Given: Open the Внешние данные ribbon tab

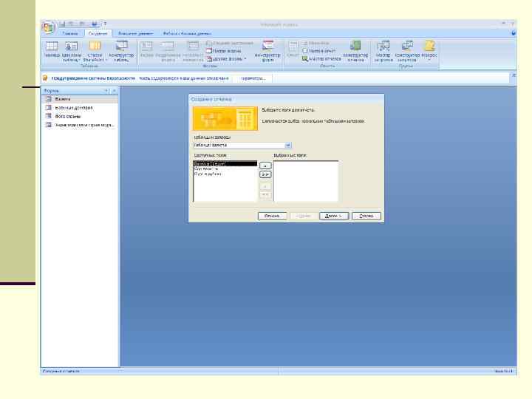Looking at the screenshot, I should click(135, 33).
